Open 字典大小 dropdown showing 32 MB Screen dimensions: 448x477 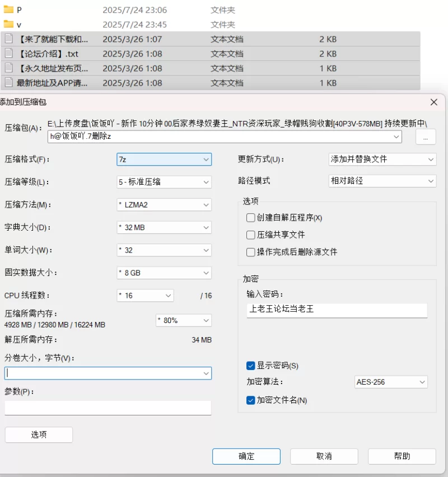click(164, 227)
